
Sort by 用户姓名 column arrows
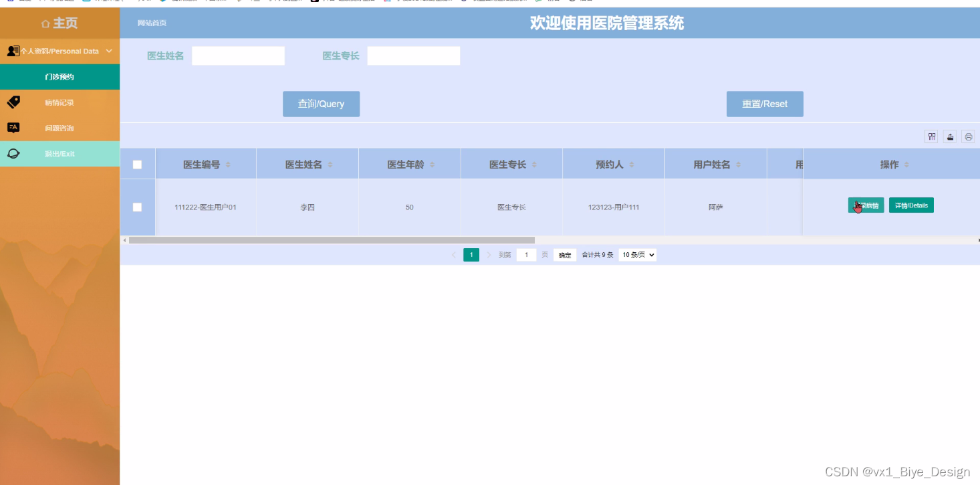(x=738, y=165)
